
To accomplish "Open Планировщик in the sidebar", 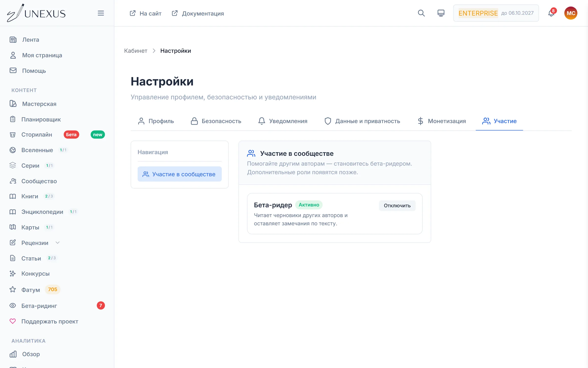I will coord(41,119).
